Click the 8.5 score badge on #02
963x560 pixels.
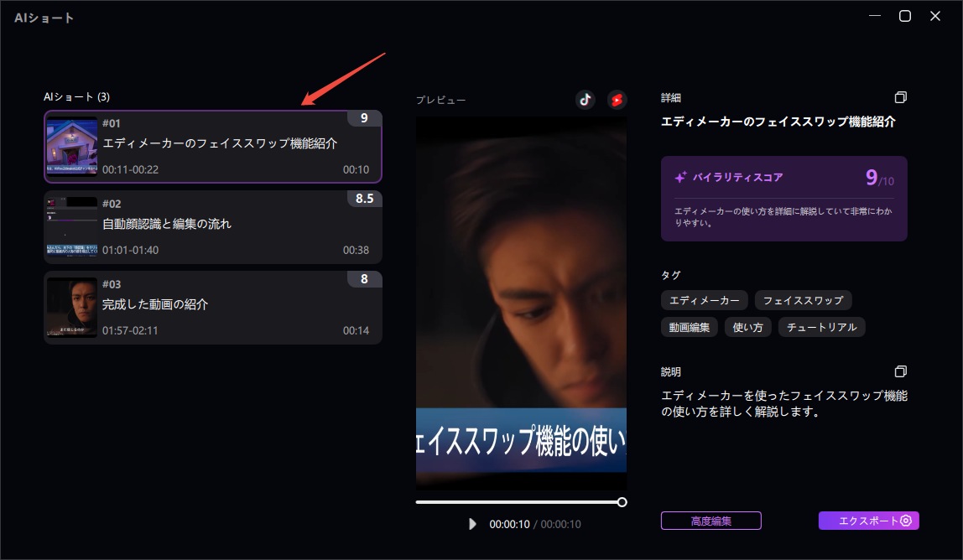click(x=364, y=199)
